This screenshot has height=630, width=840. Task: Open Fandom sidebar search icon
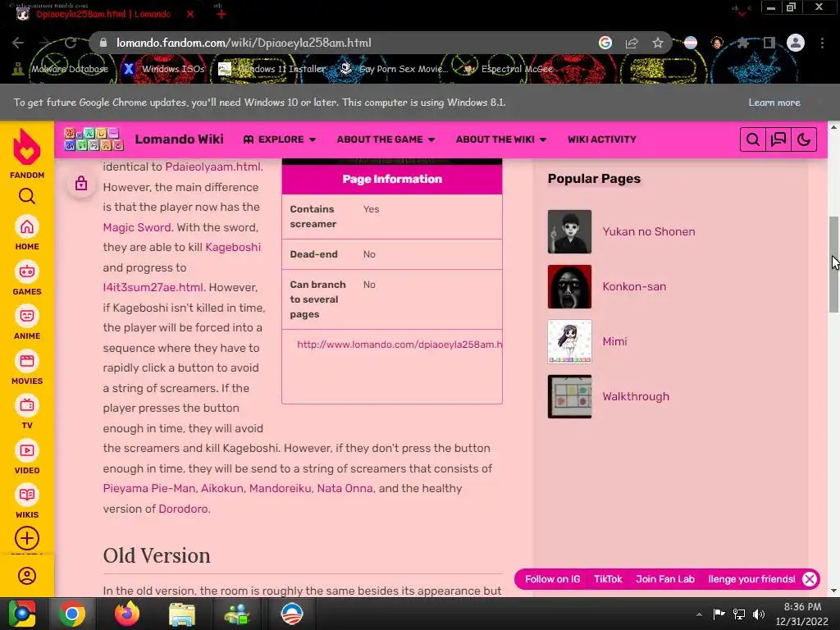27,197
